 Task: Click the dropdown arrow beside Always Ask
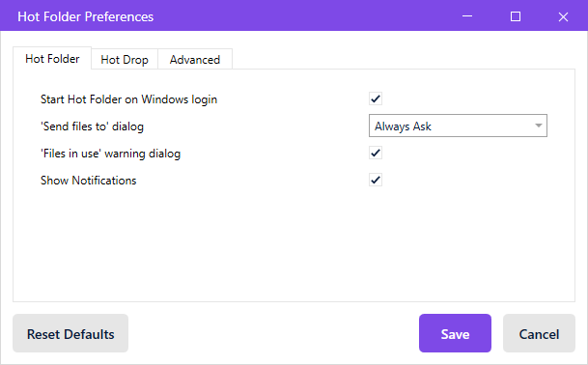coord(539,126)
